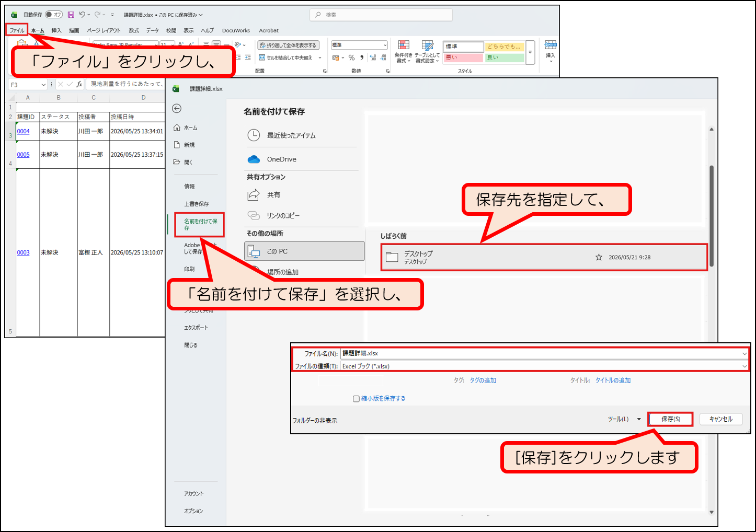
Task: Check the 縮小版を保存する checkbox
Action: (x=356, y=399)
